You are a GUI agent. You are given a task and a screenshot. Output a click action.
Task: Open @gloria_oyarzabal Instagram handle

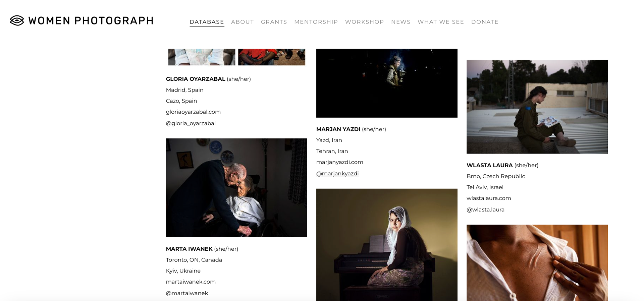[191, 123]
